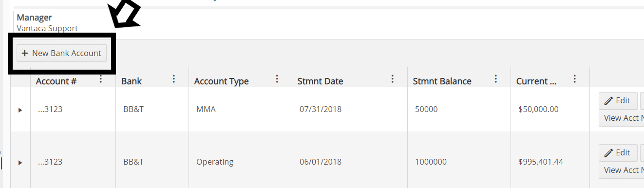644x188 pixels.
Task: Open Current balance column menu icon
Action: pos(575,79)
